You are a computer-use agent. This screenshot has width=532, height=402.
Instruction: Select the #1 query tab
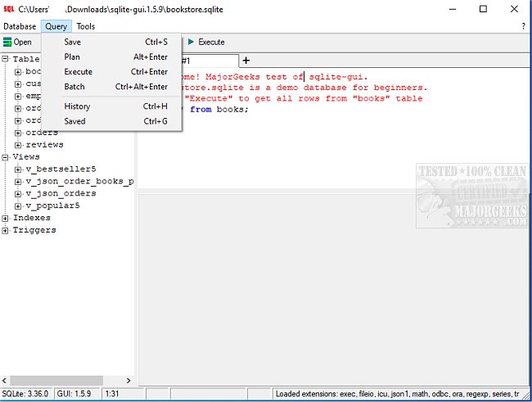[x=210, y=61]
